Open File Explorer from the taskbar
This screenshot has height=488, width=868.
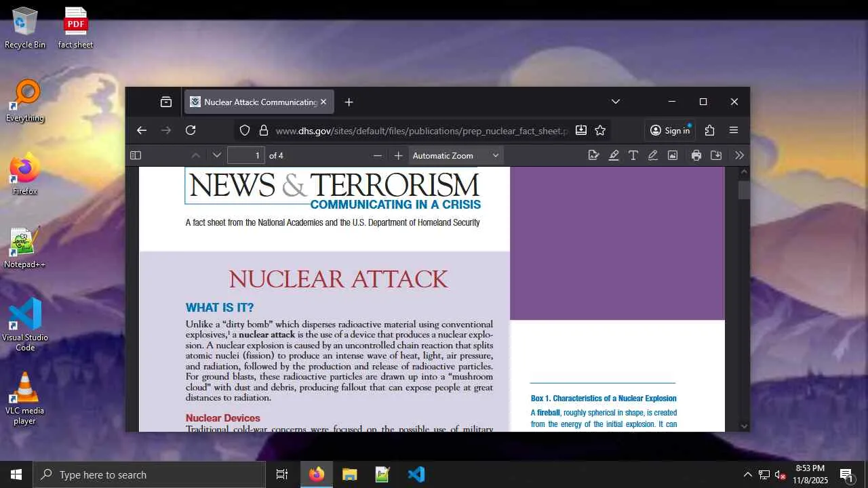click(349, 474)
